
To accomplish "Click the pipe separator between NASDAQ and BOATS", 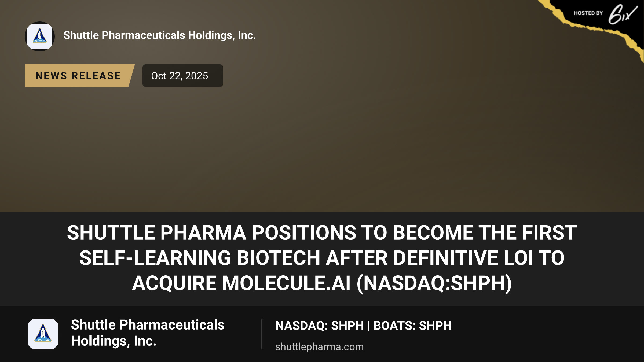I will click(369, 326).
